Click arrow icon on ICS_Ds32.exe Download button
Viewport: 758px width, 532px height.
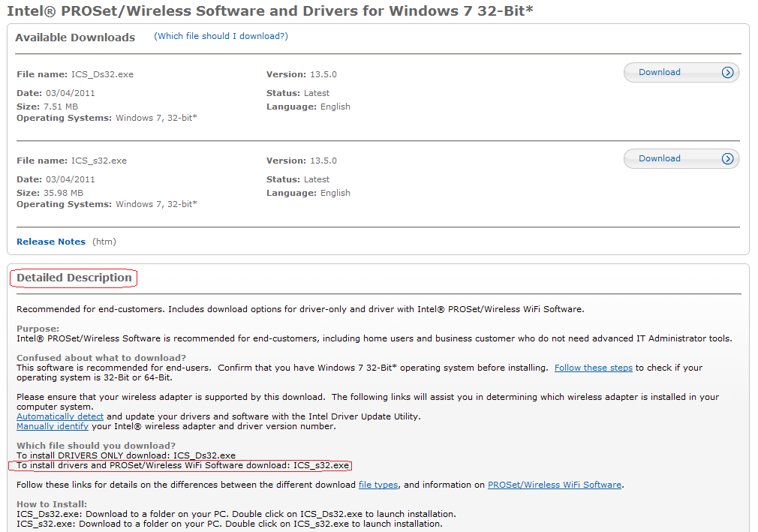727,73
